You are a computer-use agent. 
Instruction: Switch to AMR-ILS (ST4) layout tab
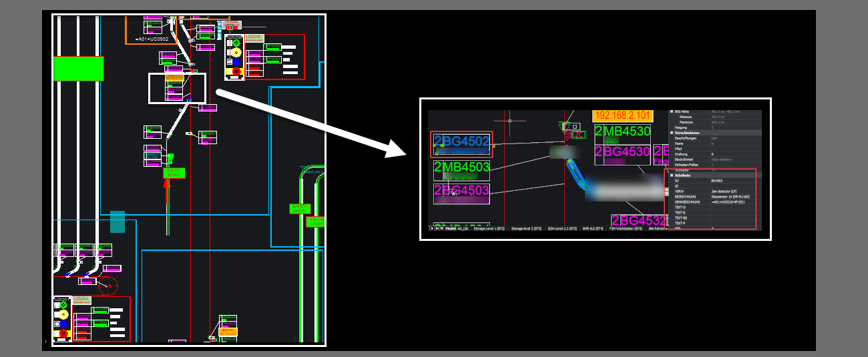tap(594, 228)
